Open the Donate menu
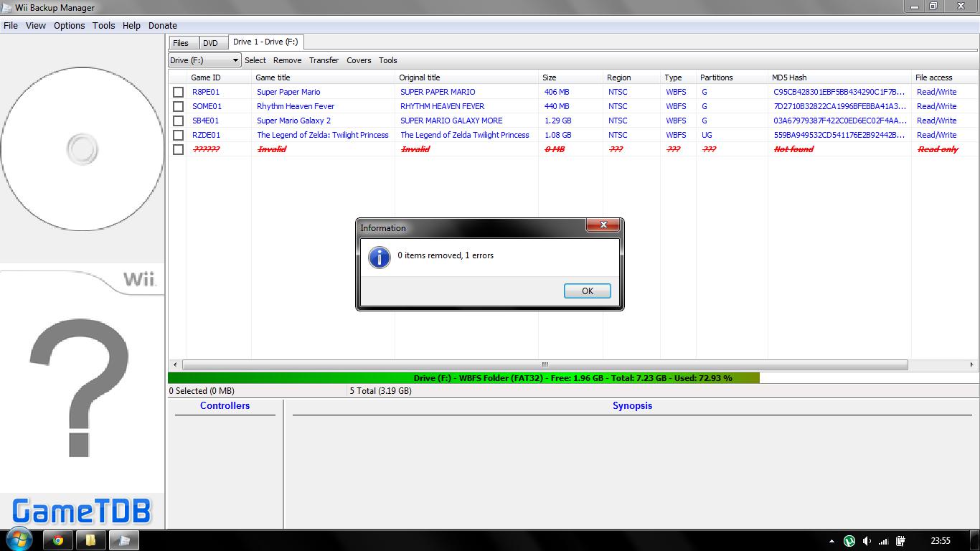980x551 pixels. click(x=163, y=25)
